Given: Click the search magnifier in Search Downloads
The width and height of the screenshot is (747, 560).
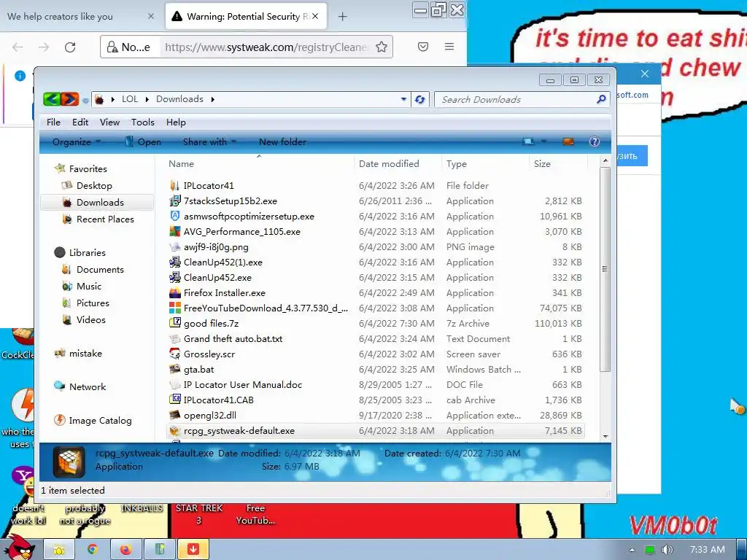Looking at the screenshot, I should 601,99.
